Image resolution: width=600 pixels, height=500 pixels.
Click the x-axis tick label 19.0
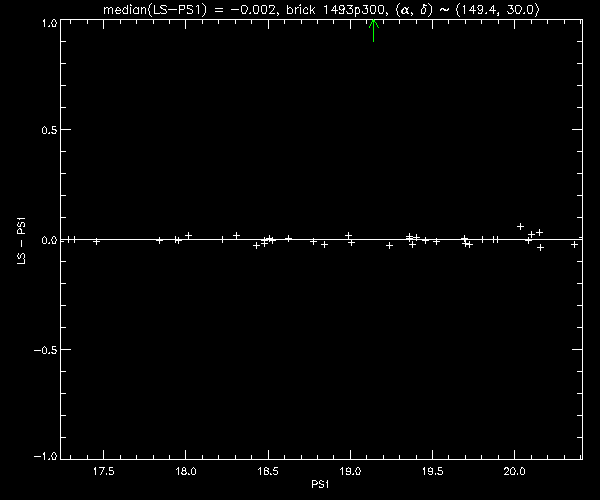point(350,471)
